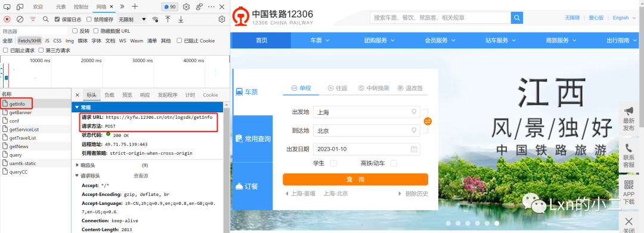Switch to the 响应 tab
The height and width of the screenshot is (233, 644).
(145, 95)
